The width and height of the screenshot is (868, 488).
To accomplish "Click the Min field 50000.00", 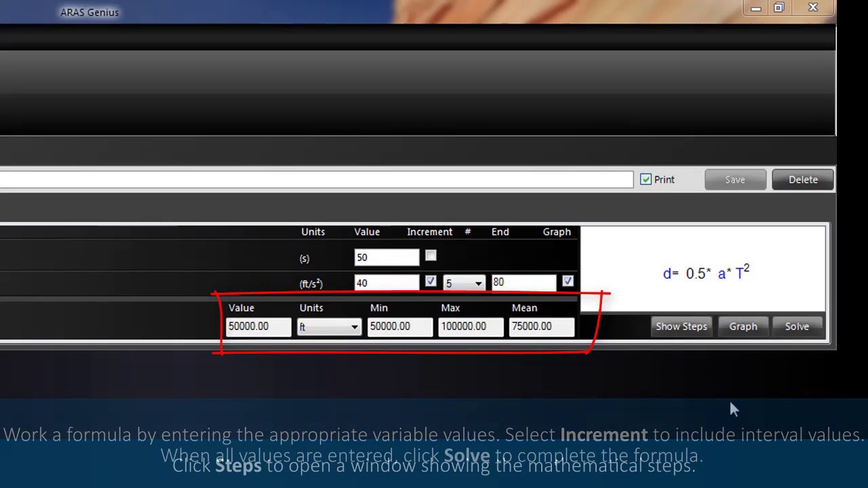I will tap(400, 327).
